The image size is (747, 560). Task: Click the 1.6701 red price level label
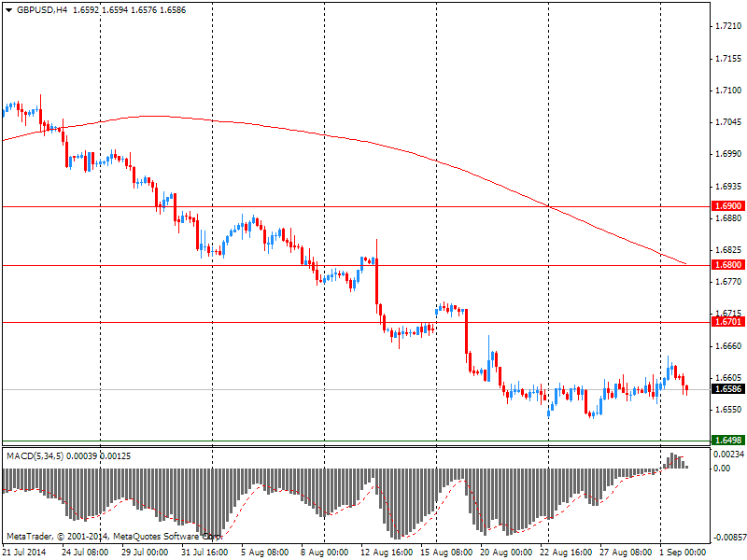pyautogui.click(x=728, y=322)
